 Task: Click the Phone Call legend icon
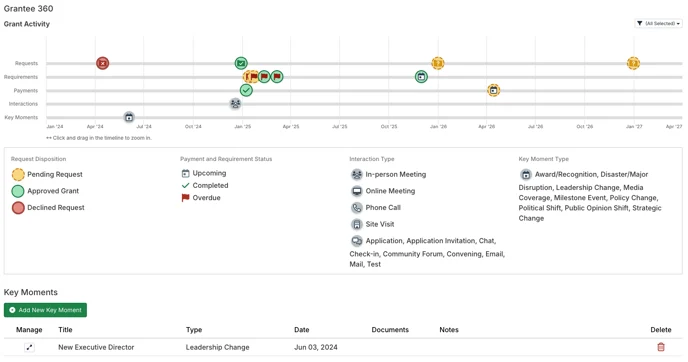357,208
